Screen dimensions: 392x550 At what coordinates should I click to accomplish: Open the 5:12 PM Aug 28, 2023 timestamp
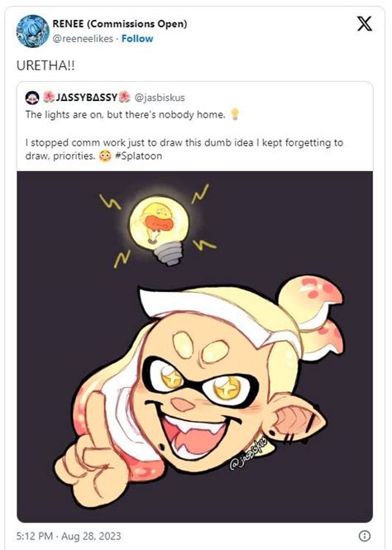pyautogui.click(x=69, y=536)
